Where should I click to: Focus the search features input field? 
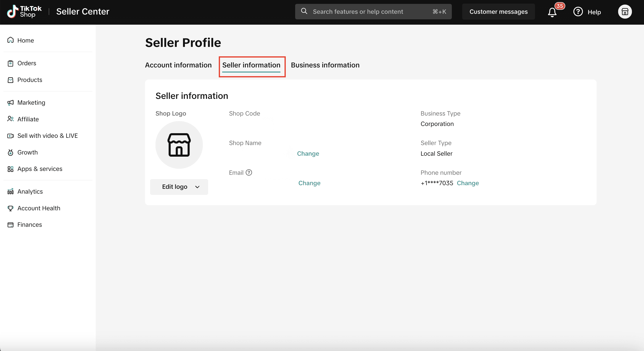pyautogui.click(x=370, y=12)
